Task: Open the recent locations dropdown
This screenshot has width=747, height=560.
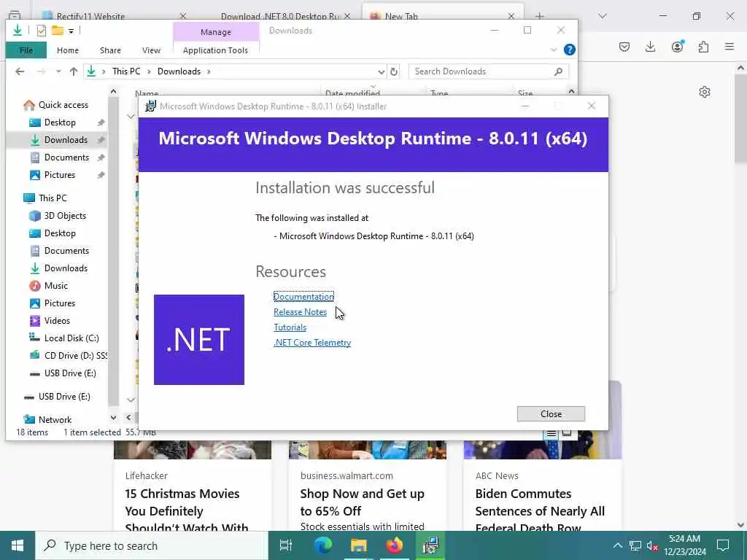Action: coord(58,71)
